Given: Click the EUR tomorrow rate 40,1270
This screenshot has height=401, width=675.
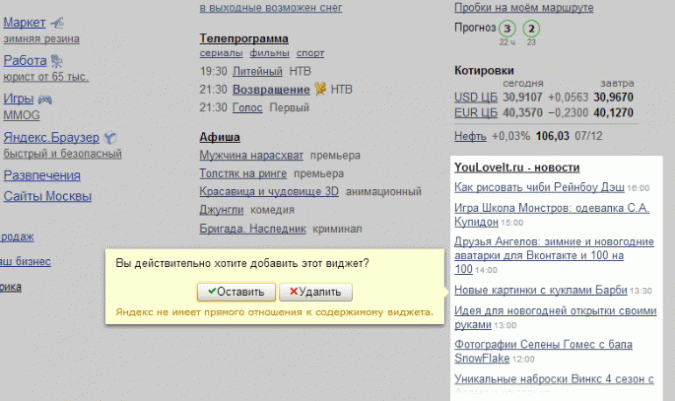Looking at the screenshot, I should 613,113.
